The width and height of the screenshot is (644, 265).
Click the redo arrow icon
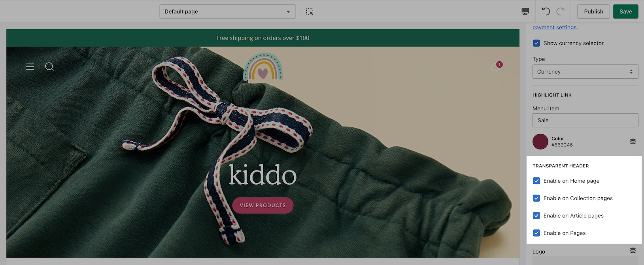point(561,11)
